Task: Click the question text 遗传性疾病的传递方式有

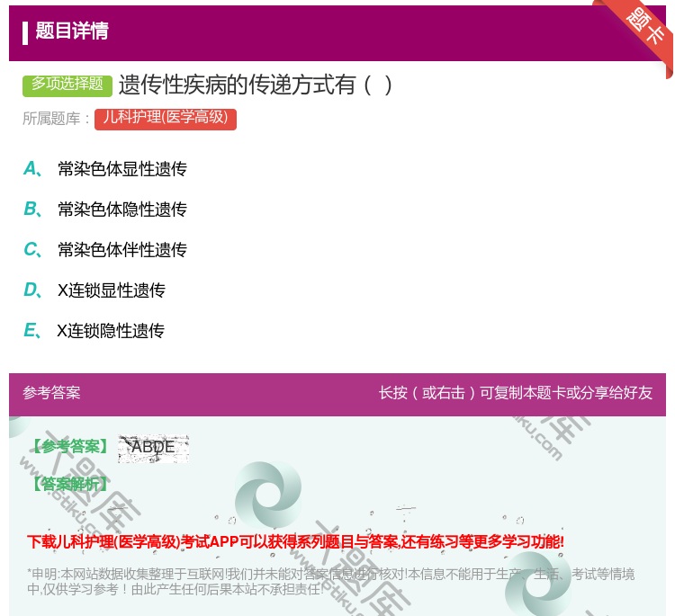Action: (x=256, y=85)
